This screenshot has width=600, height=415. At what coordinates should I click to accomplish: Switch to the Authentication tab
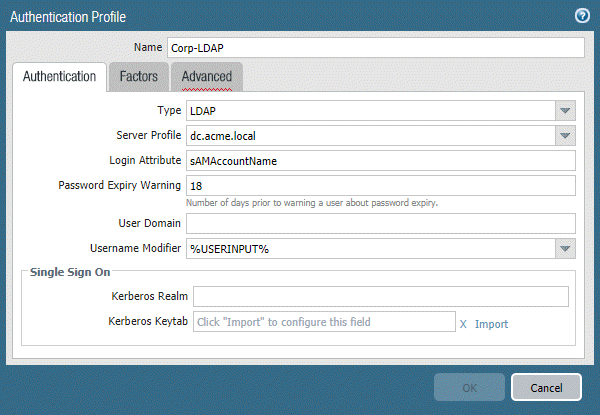pyautogui.click(x=59, y=77)
